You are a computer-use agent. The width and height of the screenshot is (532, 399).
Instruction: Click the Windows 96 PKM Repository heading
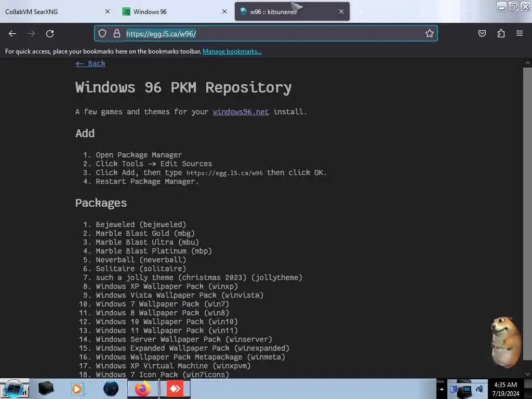point(183,87)
